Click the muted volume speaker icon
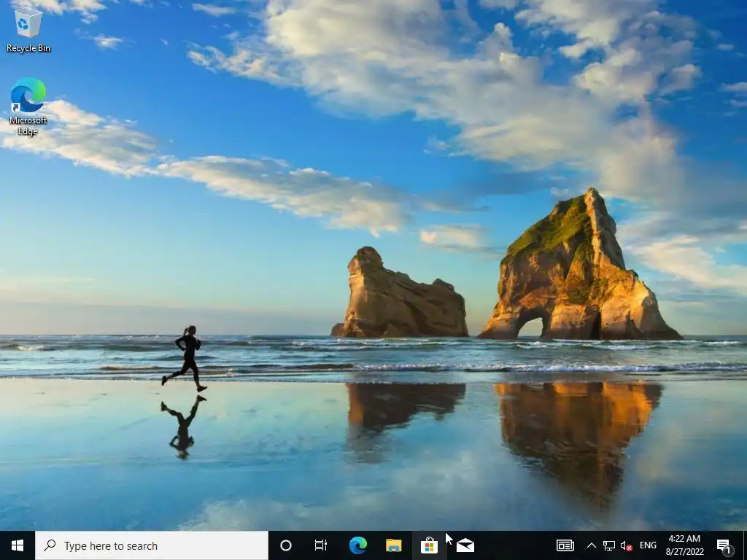This screenshot has width=747, height=560. [627, 545]
